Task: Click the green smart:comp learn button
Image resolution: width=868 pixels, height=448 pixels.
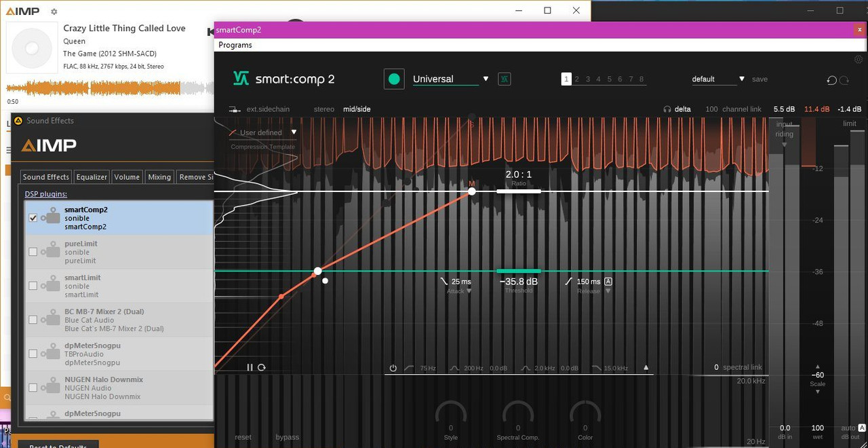Action: click(x=394, y=79)
